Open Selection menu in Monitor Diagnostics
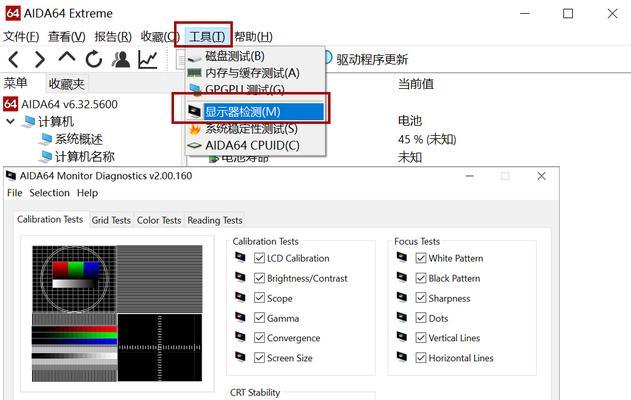 pyautogui.click(x=49, y=193)
